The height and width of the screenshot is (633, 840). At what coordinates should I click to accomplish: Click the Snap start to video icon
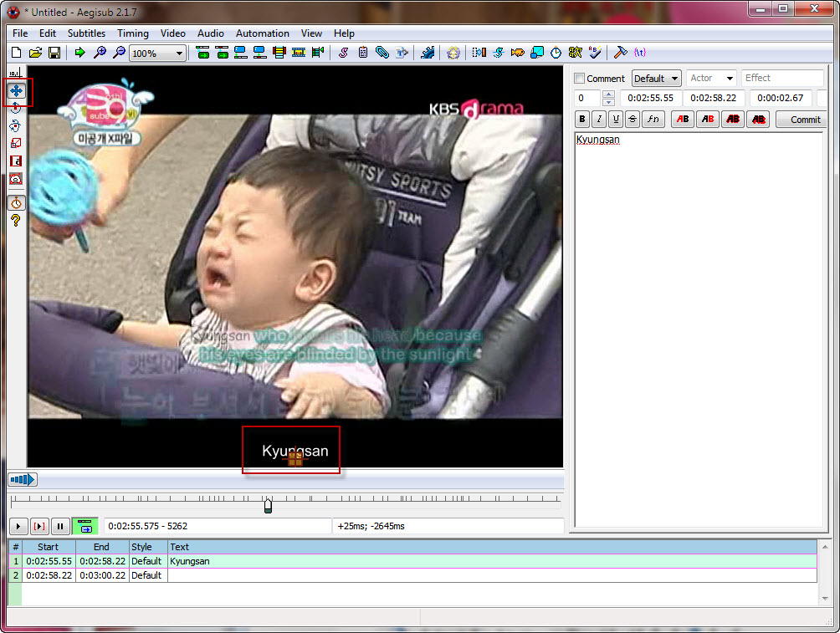202,53
